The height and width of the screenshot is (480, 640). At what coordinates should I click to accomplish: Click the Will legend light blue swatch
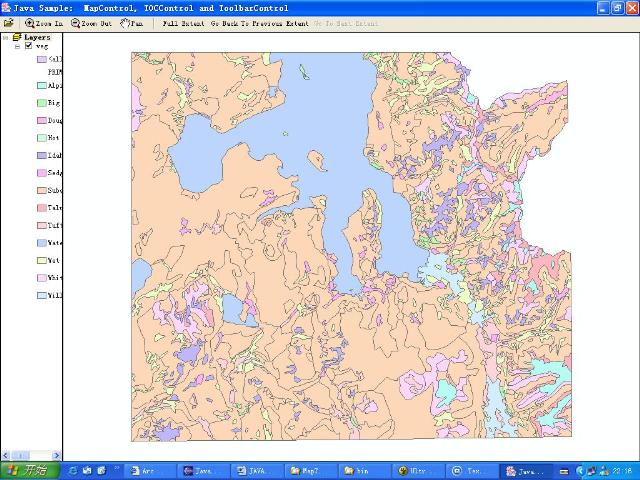point(42,296)
